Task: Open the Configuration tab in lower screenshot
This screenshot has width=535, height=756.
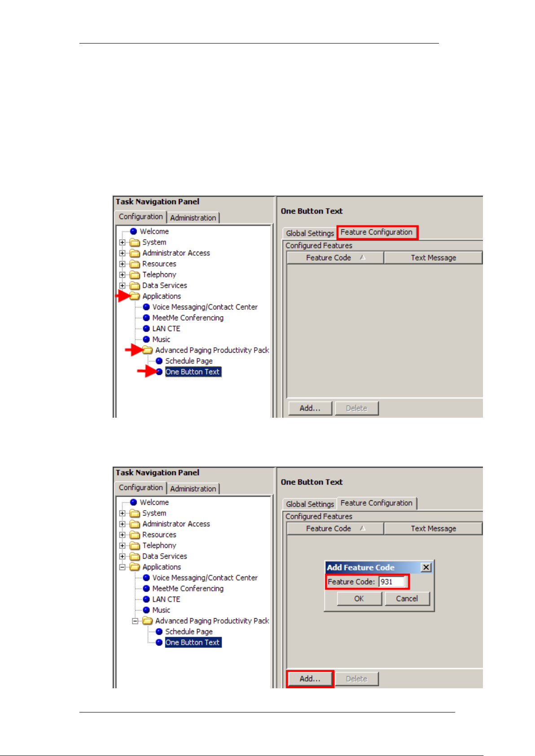Action: 141,488
